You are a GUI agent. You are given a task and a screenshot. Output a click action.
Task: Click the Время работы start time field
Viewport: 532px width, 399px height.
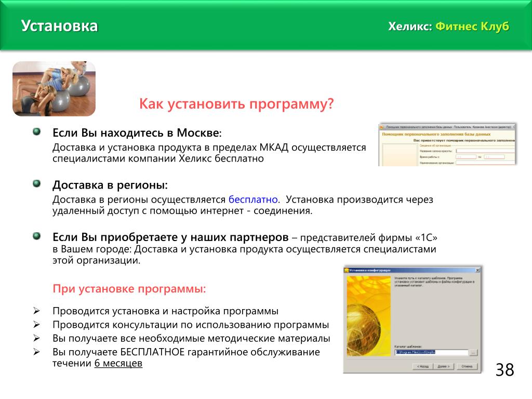pyautogui.click(x=466, y=157)
